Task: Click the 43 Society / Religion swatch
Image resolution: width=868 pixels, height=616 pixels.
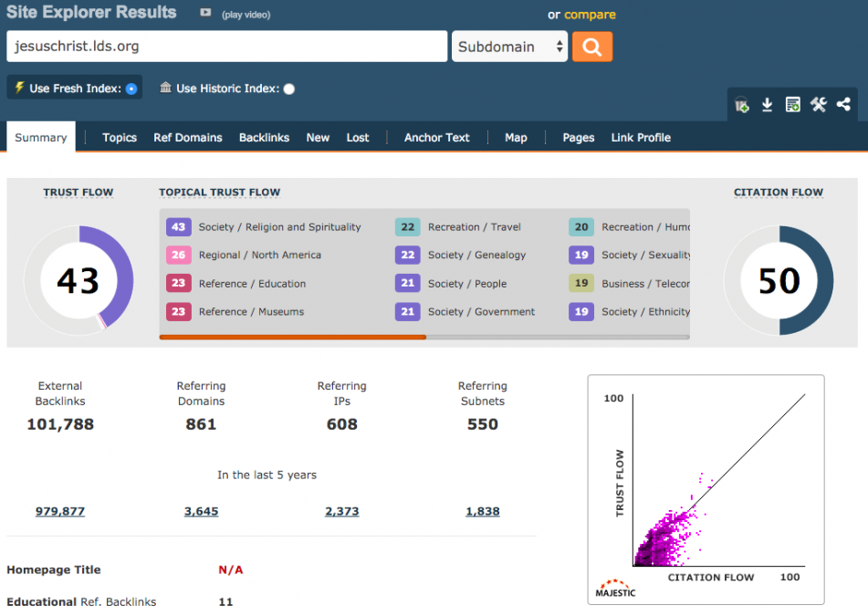Action: [x=178, y=227]
